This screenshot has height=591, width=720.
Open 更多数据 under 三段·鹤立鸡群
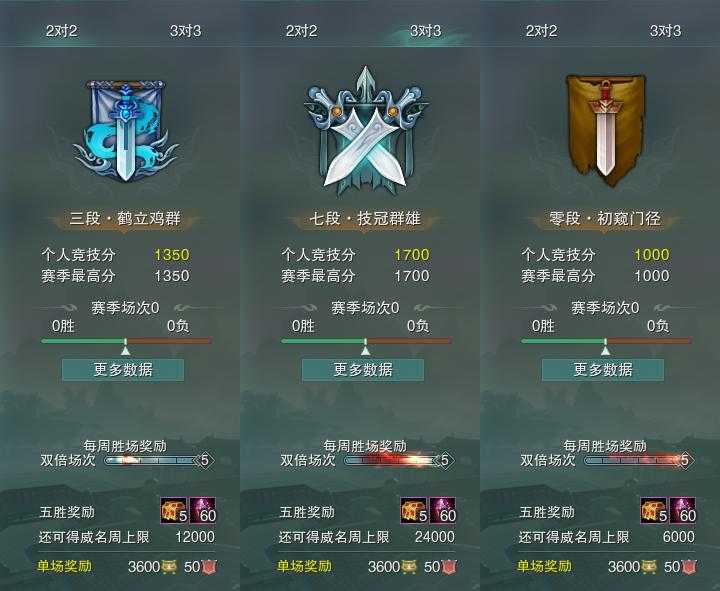click(x=123, y=370)
